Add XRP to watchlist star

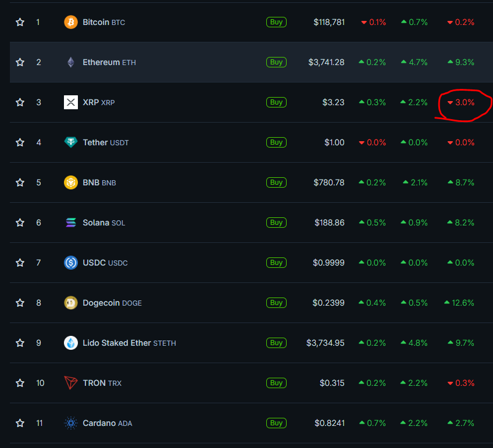(x=20, y=102)
